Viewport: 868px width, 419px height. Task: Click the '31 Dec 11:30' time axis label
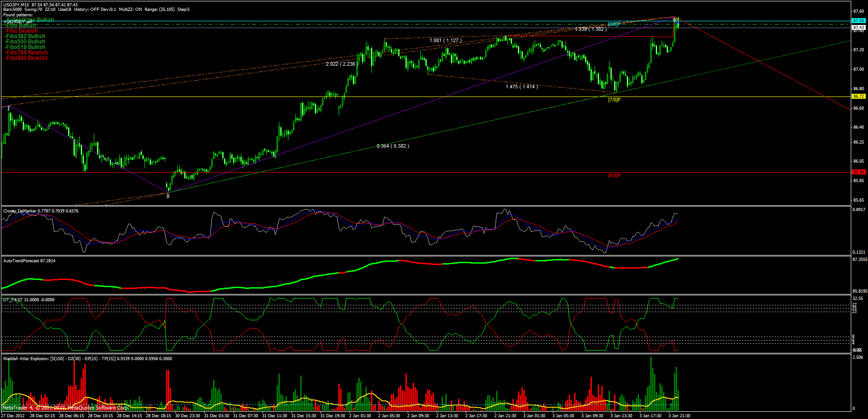click(275, 416)
